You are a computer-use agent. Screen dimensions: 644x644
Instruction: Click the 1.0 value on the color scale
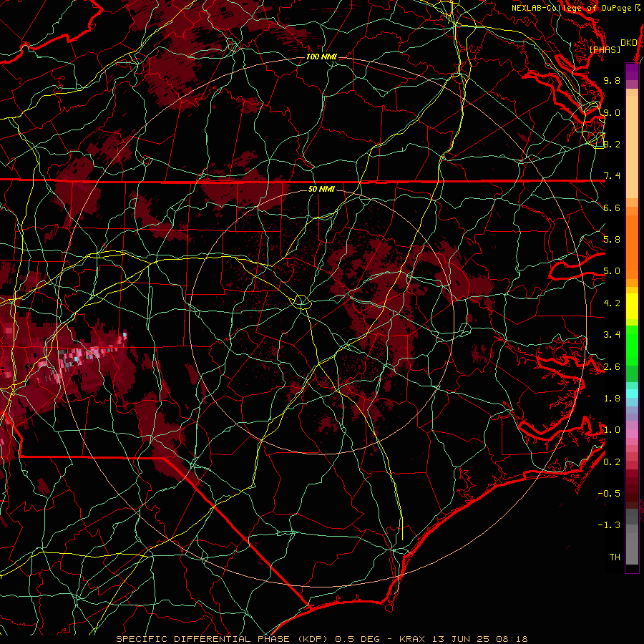tap(612, 430)
